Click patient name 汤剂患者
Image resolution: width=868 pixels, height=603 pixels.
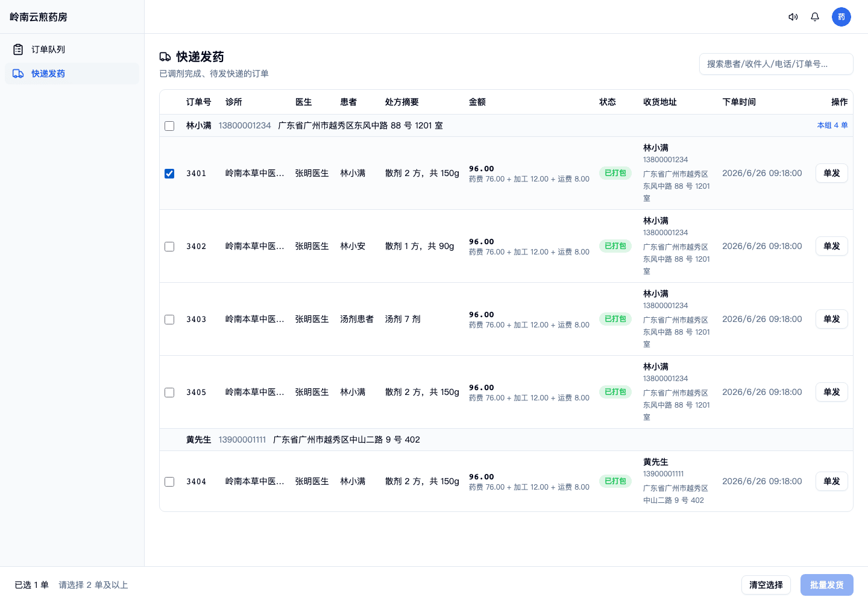tap(357, 319)
